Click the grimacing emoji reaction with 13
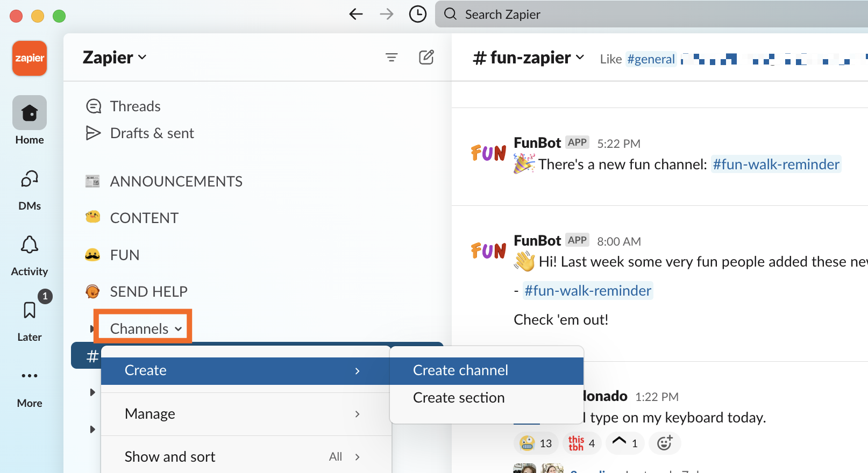The height and width of the screenshot is (473, 868). 536,443
